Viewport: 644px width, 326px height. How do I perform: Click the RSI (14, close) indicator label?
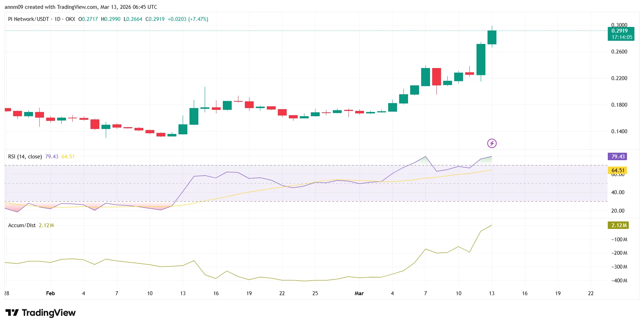pyautogui.click(x=25, y=156)
